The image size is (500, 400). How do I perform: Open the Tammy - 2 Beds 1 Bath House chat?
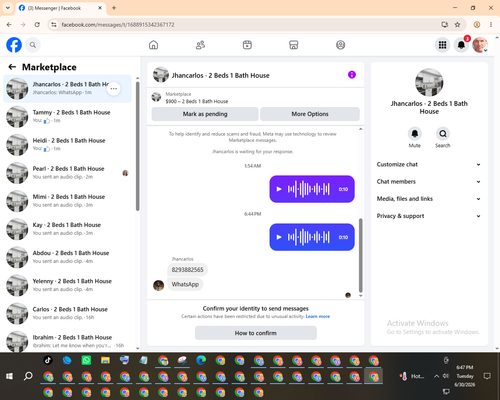(67, 117)
